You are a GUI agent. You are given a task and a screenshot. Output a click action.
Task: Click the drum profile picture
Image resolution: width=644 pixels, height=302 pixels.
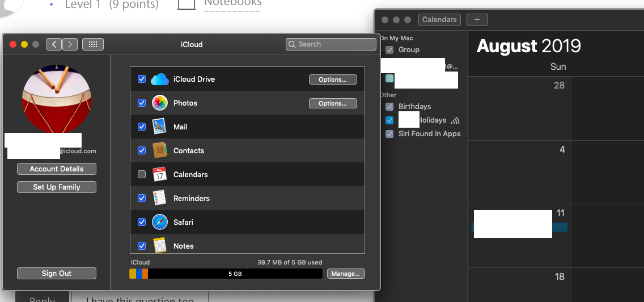coord(57,99)
